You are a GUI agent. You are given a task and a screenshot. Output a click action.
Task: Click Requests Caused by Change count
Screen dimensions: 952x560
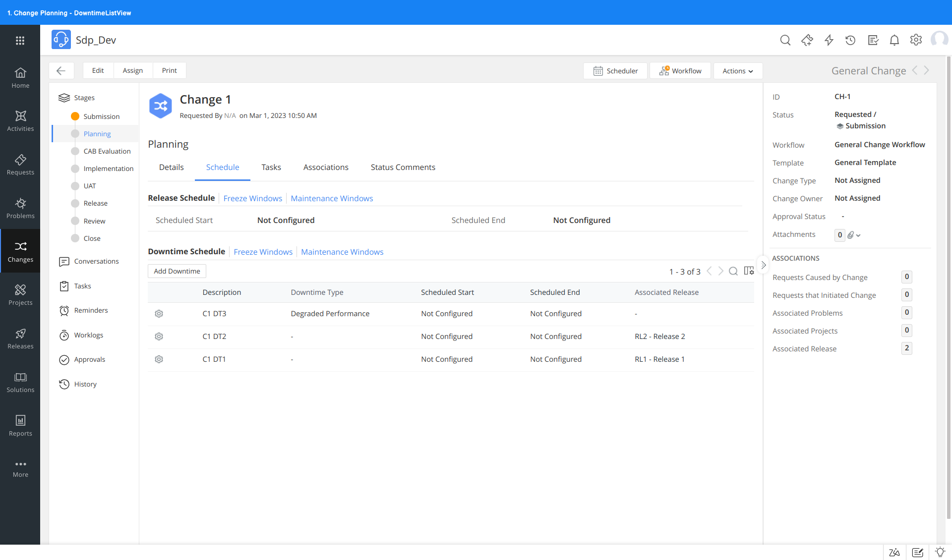(906, 277)
